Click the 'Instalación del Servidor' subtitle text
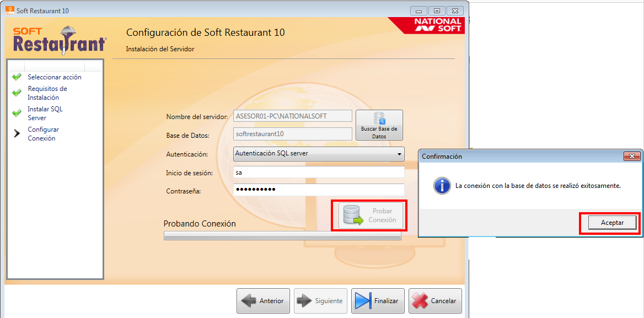Image resolution: width=644 pixels, height=318 pixels. pos(160,49)
